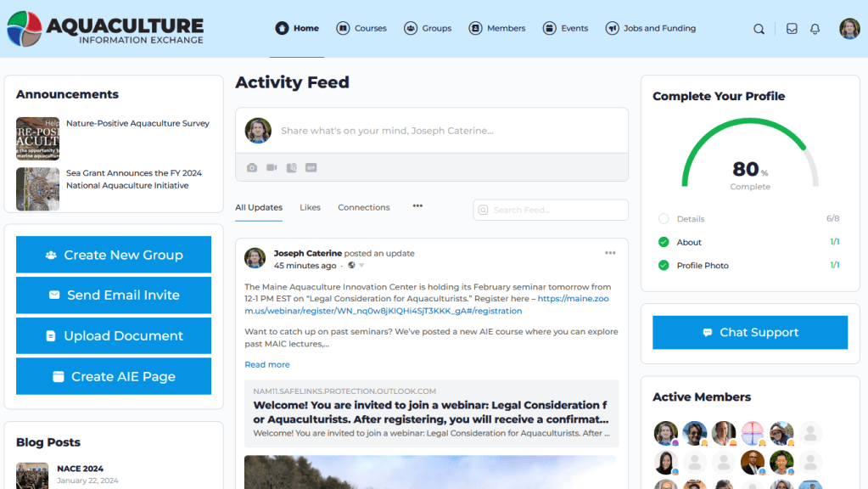The width and height of the screenshot is (868, 489).
Task: Click the Profile Photo green check mark
Action: point(664,266)
